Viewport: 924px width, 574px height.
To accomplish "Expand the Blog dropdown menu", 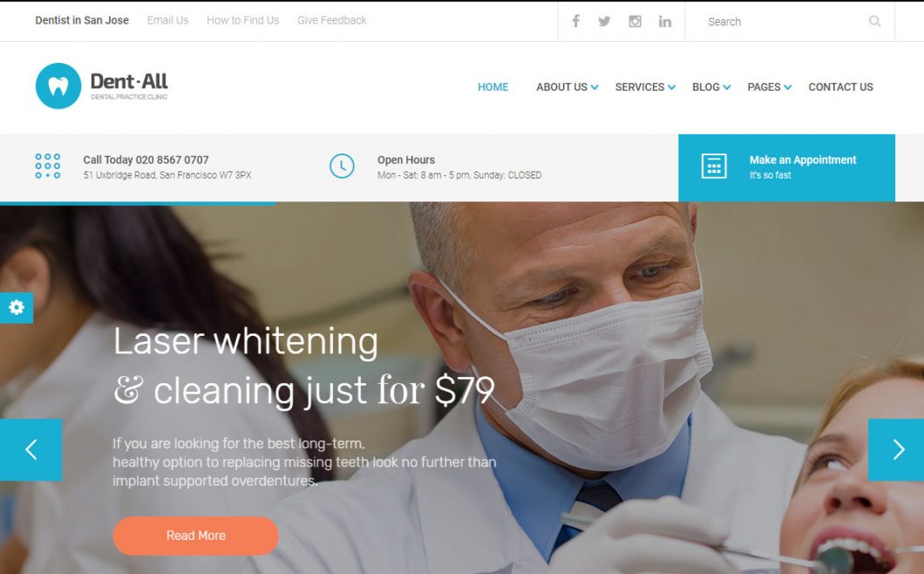I will [x=711, y=86].
